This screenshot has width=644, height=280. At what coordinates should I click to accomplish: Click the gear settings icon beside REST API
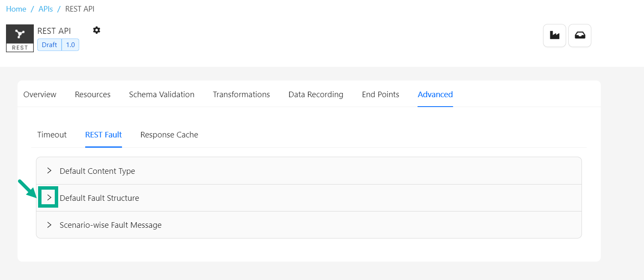pos(97,30)
